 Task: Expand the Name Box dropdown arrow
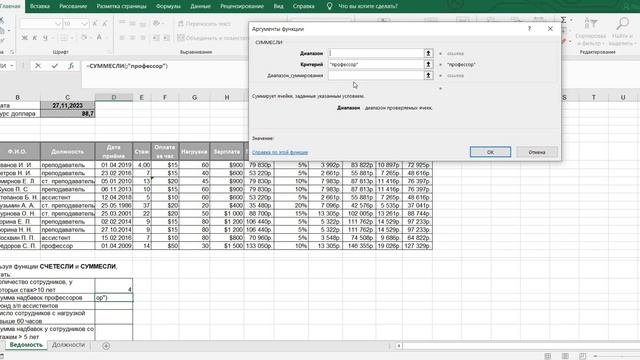pos(12,66)
